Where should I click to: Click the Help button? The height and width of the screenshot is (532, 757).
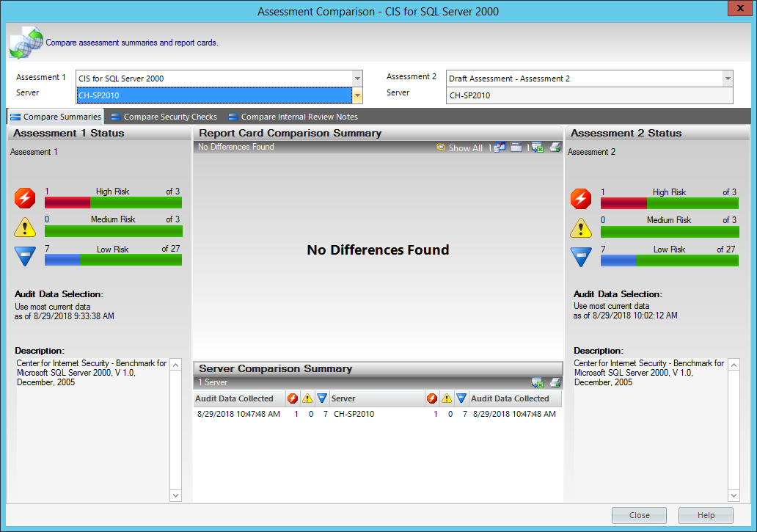tap(706, 515)
